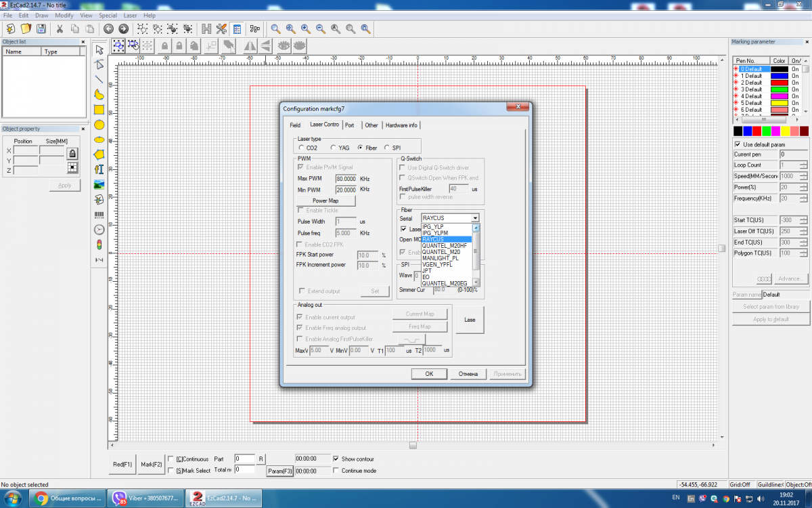The image size is (812, 508).
Task: Choose the Line drawing tool
Action: click(99, 79)
